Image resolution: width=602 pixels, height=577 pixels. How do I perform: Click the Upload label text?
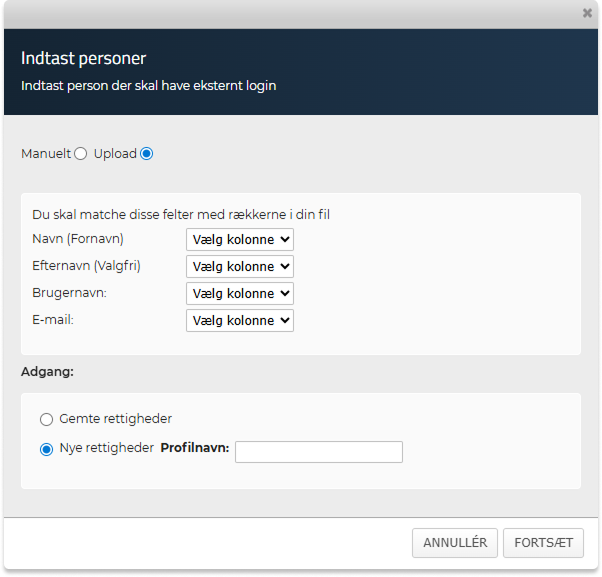(115, 154)
